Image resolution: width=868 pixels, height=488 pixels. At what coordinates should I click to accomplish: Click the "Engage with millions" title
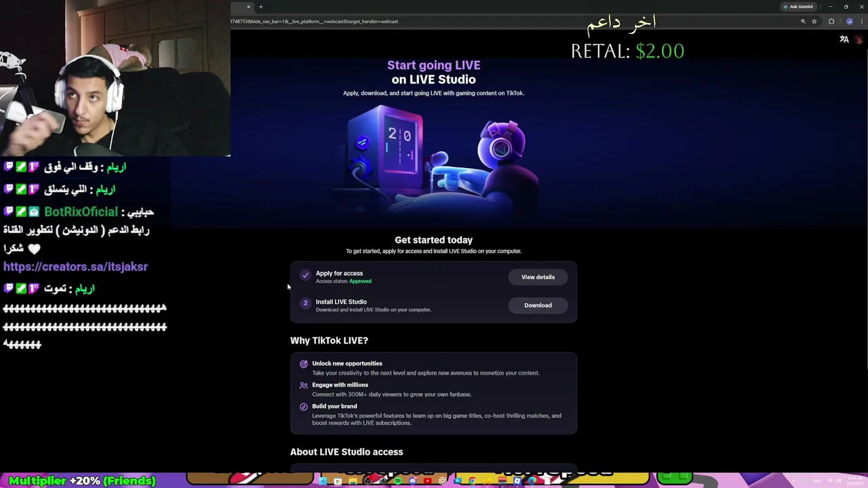[x=340, y=385]
